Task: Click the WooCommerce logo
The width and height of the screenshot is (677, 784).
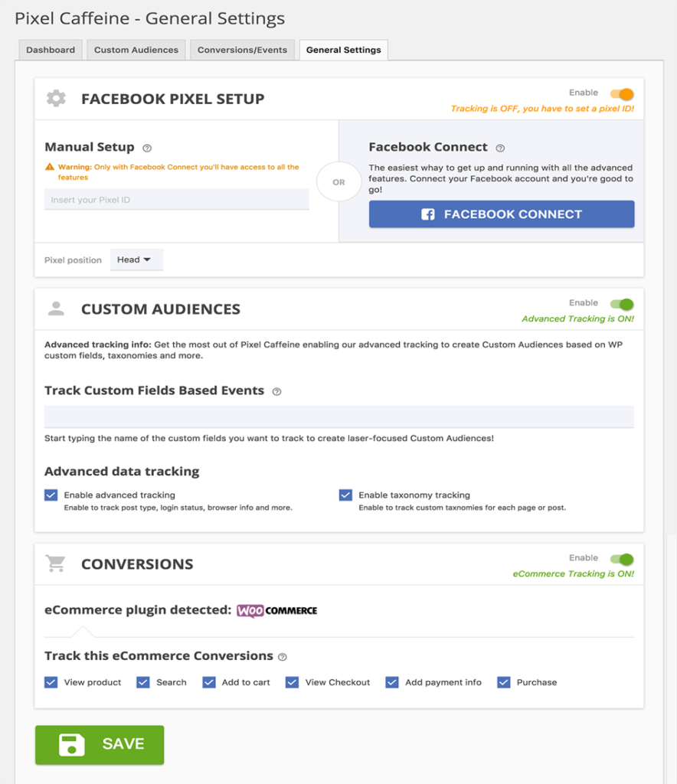Action: pos(278,611)
